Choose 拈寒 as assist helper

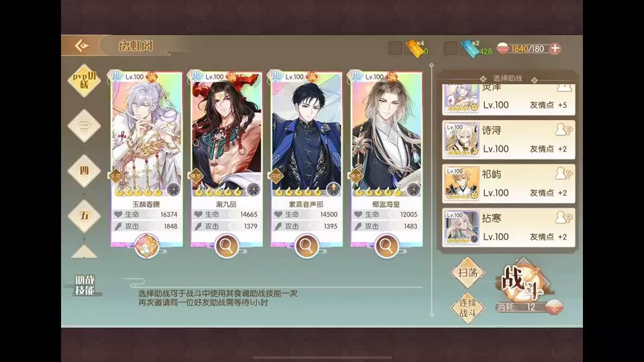[508, 227]
